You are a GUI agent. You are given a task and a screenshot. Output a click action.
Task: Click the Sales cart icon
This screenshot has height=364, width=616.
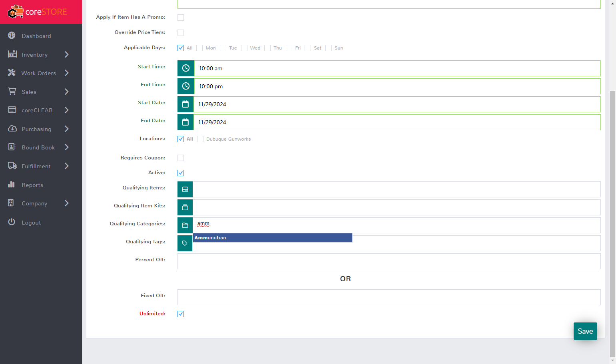[x=12, y=91]
